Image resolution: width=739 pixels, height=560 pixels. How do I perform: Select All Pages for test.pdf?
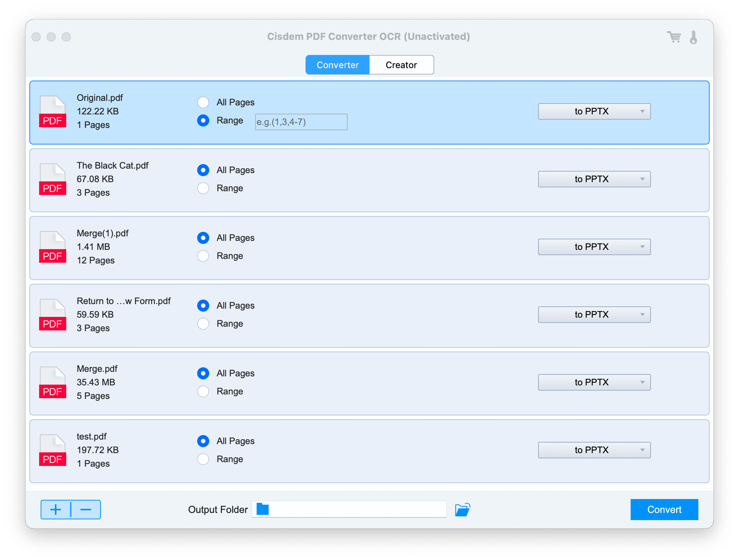pos(203,441)
